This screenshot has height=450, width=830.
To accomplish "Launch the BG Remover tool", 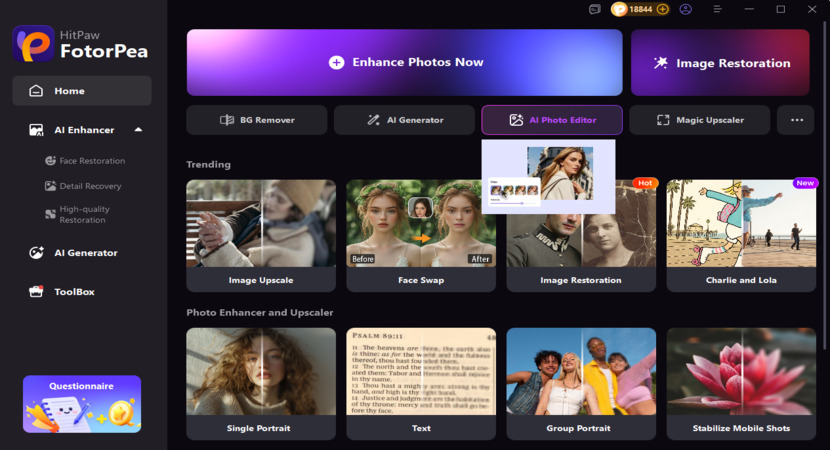I will tap(257, 120).
